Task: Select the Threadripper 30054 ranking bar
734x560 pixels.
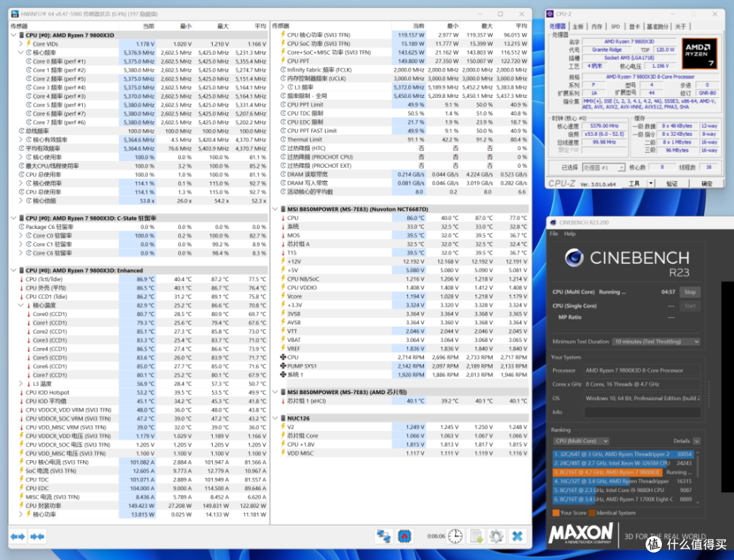Action: [x=623, y=454]
